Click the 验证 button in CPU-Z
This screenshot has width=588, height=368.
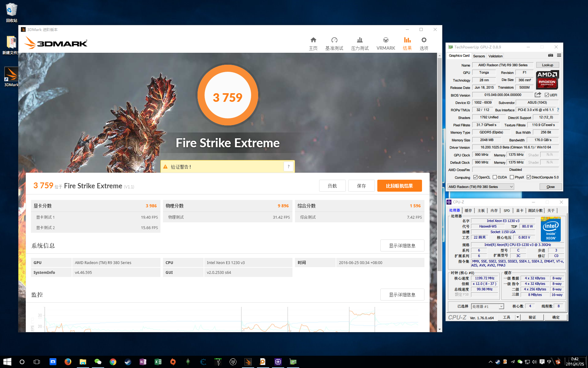pyautogui.click(x=532, y=317)
